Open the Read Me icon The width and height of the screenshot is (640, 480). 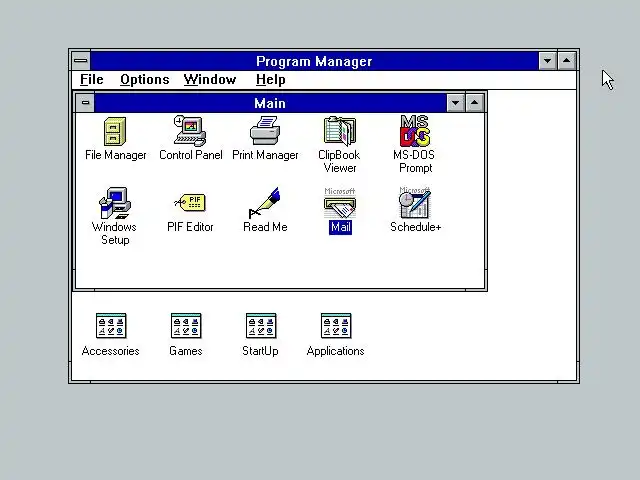click(x=265, y=203)
